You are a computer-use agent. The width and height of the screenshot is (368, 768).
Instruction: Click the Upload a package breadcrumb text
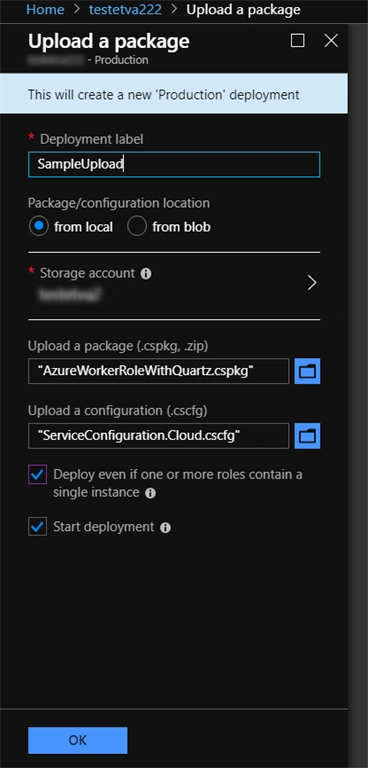tap(244, 9)
